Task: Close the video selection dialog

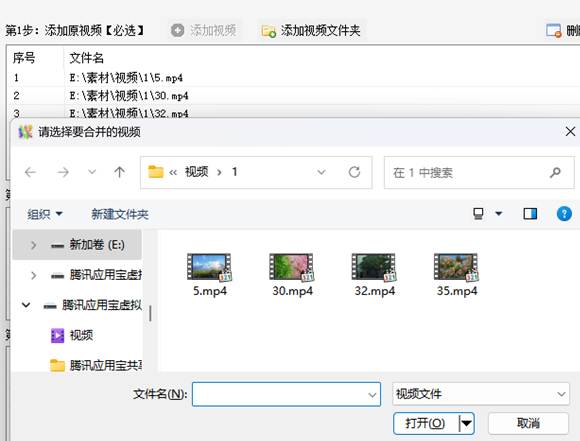Action: pyautogui.click(x=570, y=132)
